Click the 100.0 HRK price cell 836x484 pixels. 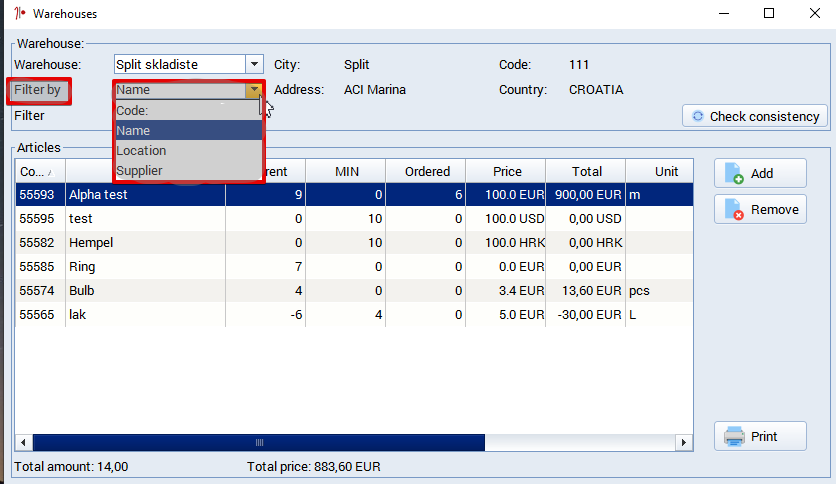coord(505,243)
